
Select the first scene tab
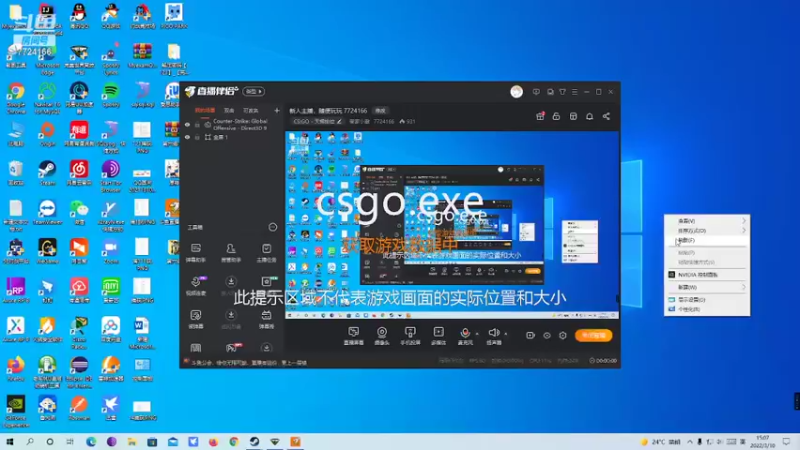pos(205,110)
